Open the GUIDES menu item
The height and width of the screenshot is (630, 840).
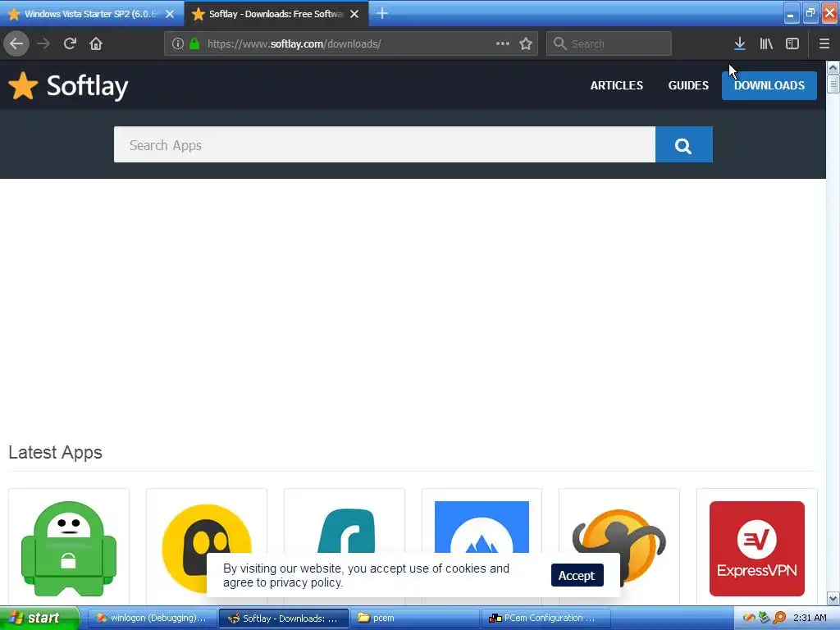coord(688,85)
